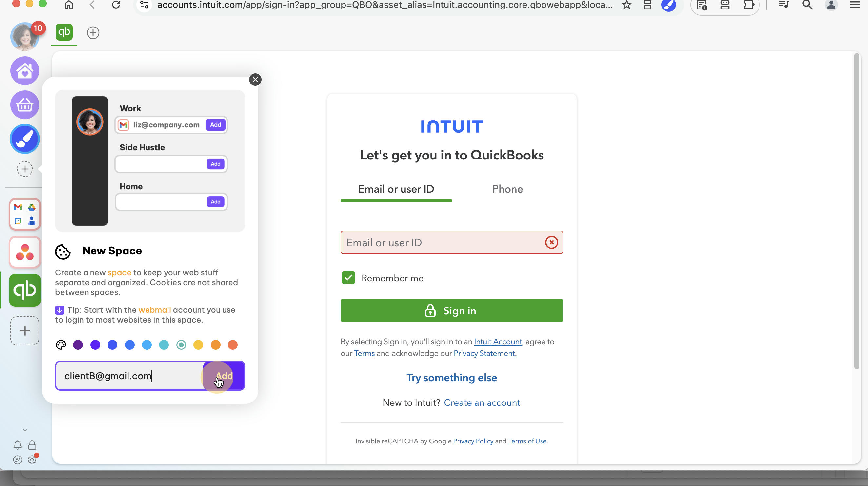Open the extensions puzzle icon
This screenshot has height=486, width=868.
click(748, 5)
